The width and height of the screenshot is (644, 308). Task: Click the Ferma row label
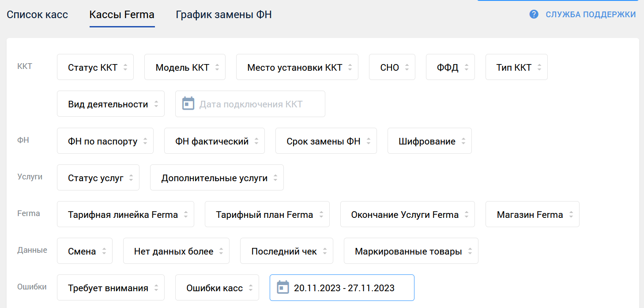pos(29,213)
